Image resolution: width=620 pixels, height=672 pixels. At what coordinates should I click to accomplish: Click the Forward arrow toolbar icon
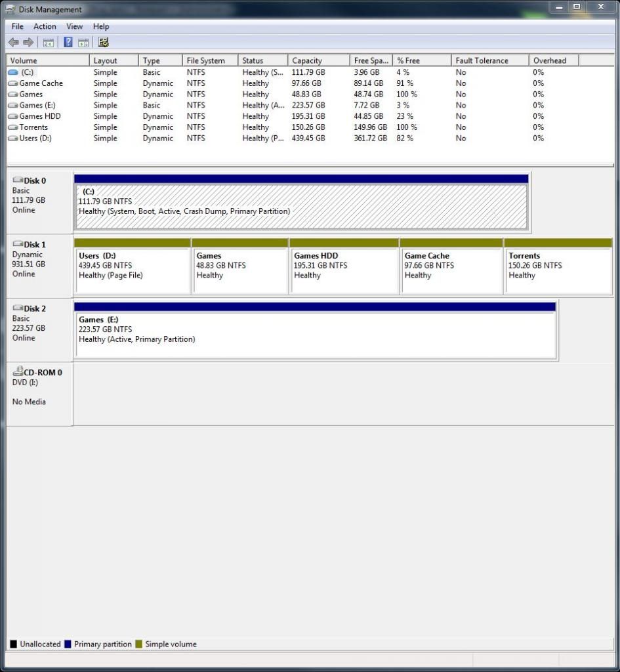[28, 42]
